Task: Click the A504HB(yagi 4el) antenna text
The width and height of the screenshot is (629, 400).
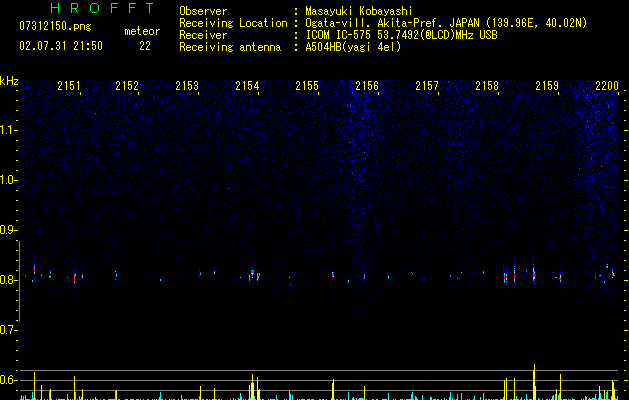Action: [x=353, y=47]
